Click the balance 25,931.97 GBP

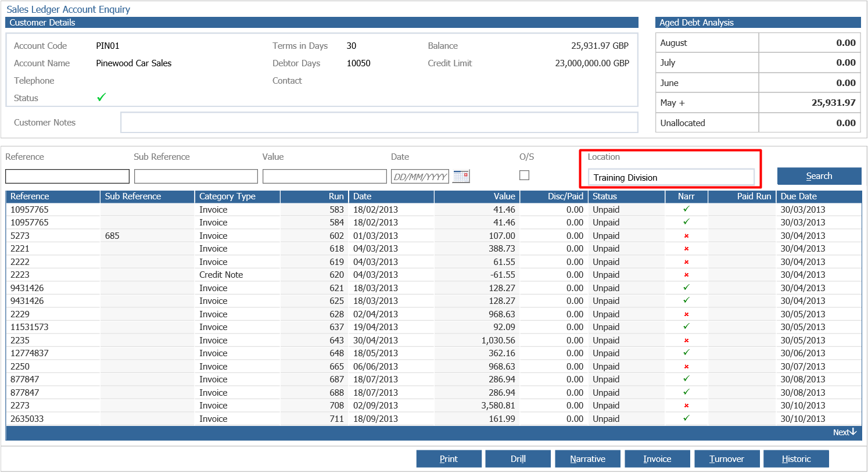coord(600,46)
